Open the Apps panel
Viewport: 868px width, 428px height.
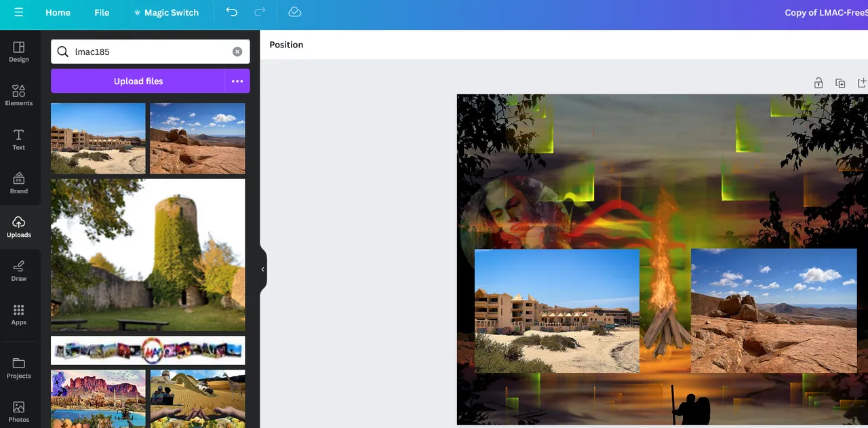[19, 315]
